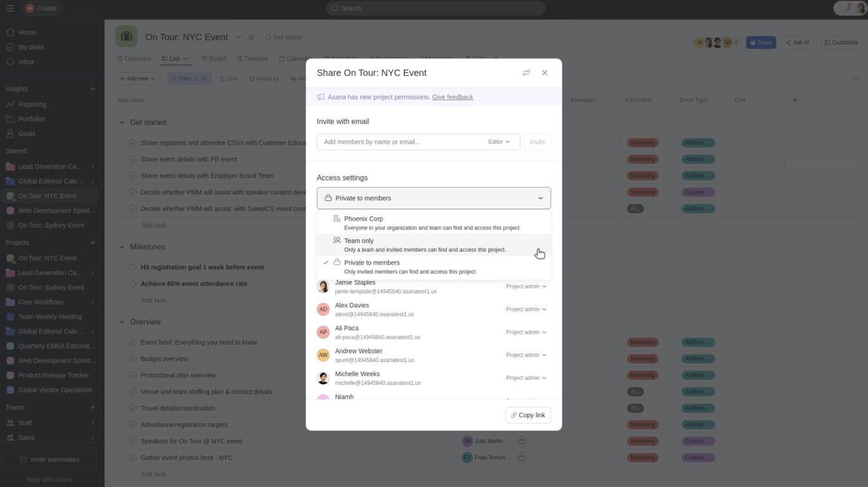Click the 'Add new' button

pos(137,79)
